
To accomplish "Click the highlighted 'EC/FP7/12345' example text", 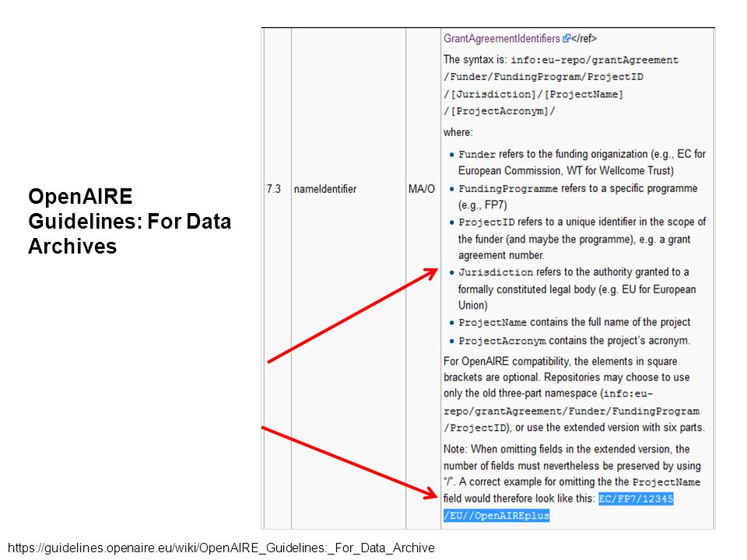I will point(636,499).
